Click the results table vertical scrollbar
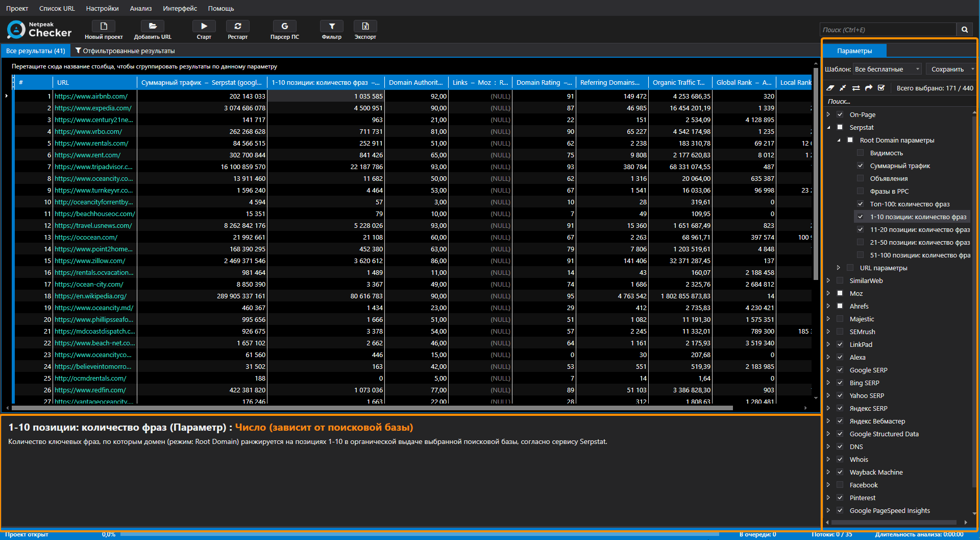 pos(816,174)
